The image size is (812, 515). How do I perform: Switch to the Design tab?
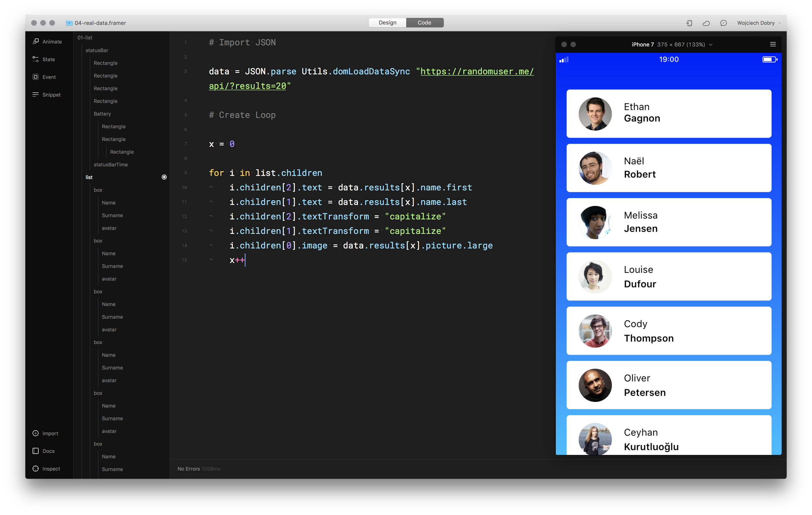(x=387, y=22)
